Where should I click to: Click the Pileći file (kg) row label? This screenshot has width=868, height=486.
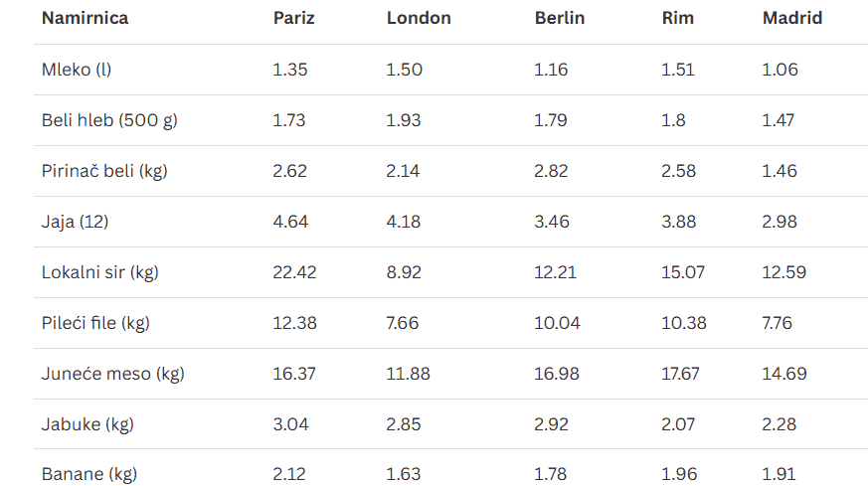pos(95,323)
